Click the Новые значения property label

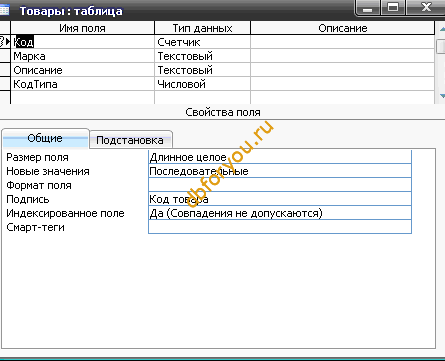[x=48, y=171]
